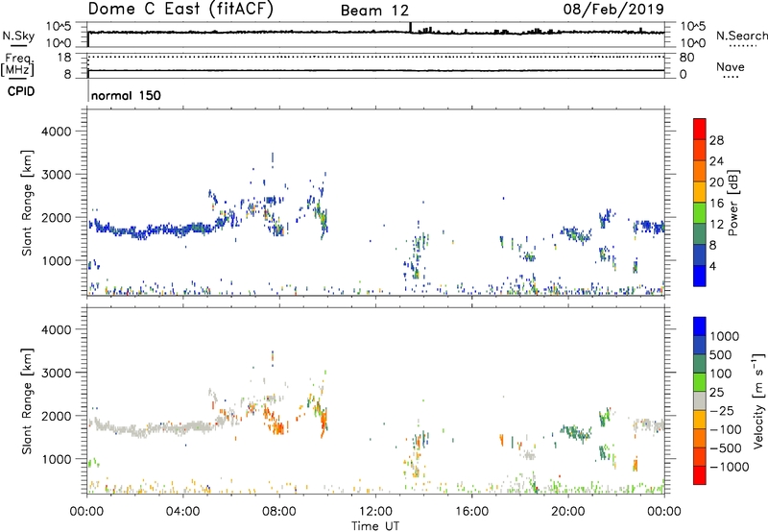
Task: Click the "500" velocity colorbar label
Action: click(x=721, y=355)
